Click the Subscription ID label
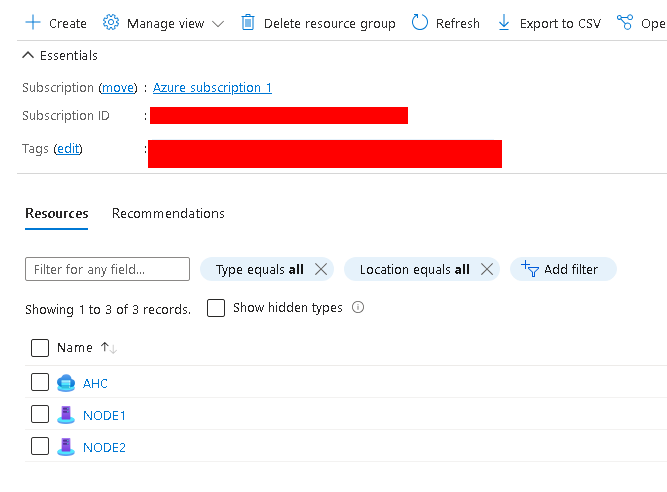This screenshot has width=667, height=492. (x=66, y=116)
